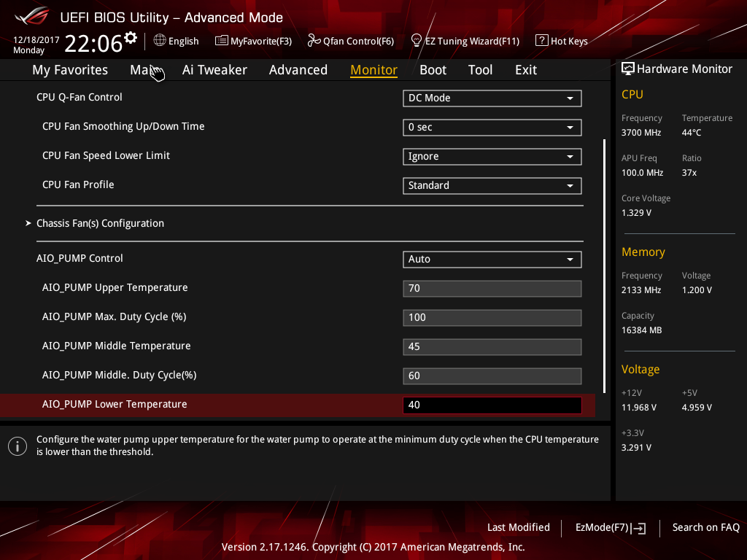The width and height of the screenshot is (747, 560).
Task: Click the AIO_PUMP Middle Duty Cycle field
Action: click(x=492, y=376)
